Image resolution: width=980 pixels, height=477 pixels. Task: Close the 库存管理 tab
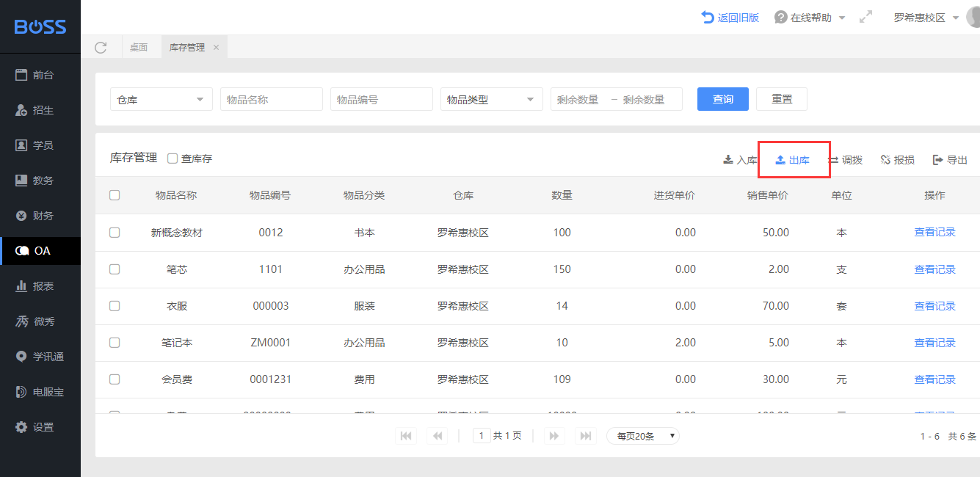coord(216,48)
